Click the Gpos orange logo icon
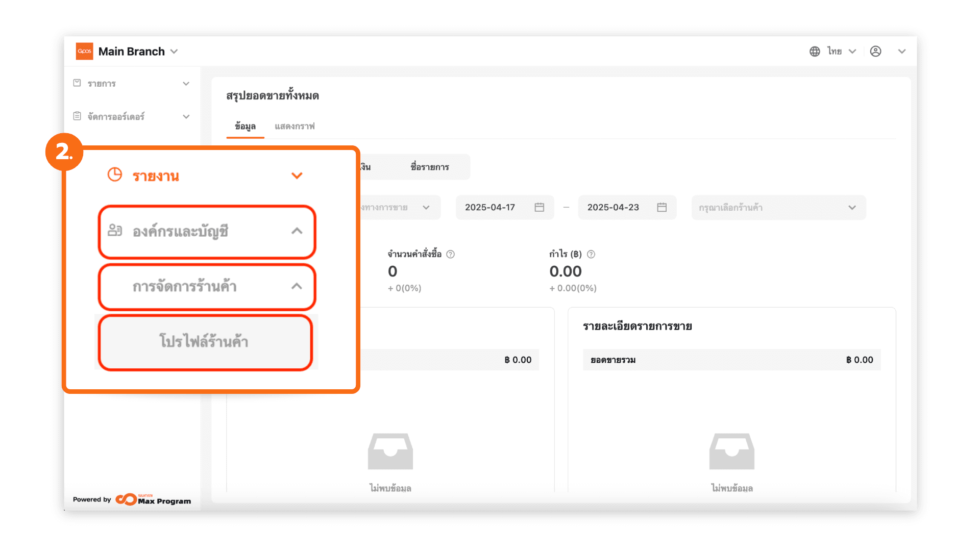Screen dimensions: 980x551 tap(84, 51)
